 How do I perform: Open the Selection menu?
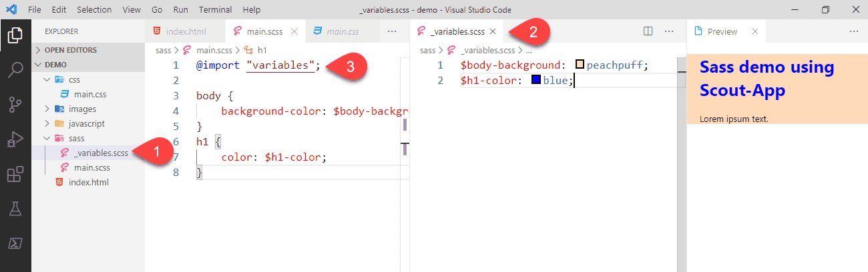pos(94,10)
